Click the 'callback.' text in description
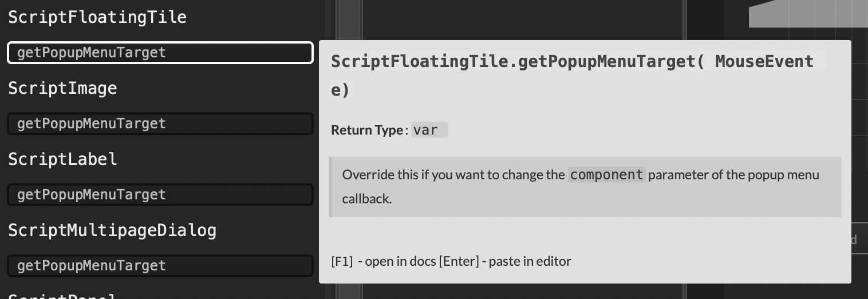868x299 pixels. [x=367, y=199]
